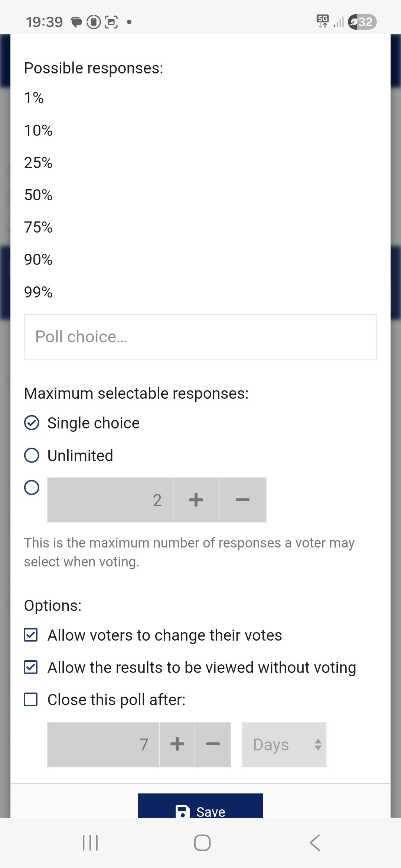The width and height of the screenshot is (401, 868).
Task: Decrease maximum selectable responses with minus
Action: (242, 500)
